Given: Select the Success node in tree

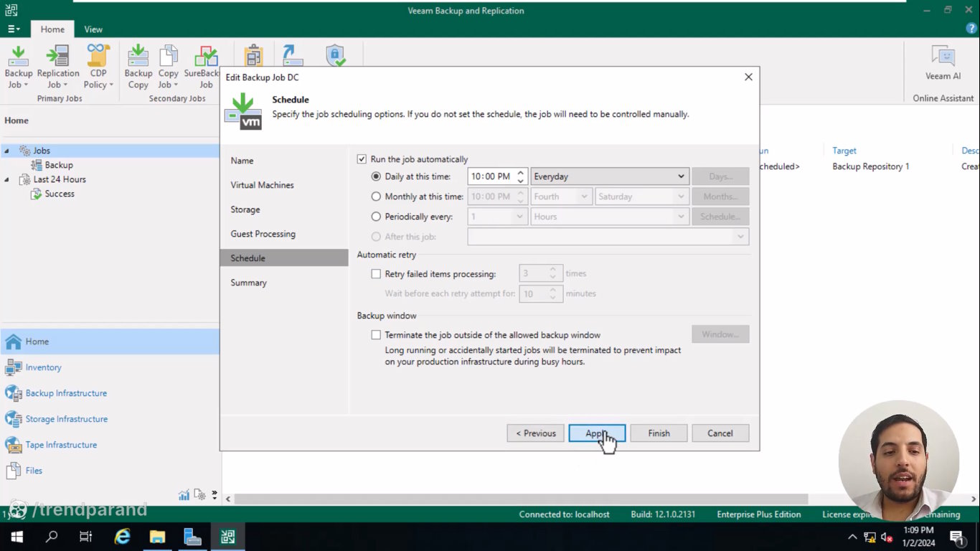Looking at the screenshot, I should [60, 194].
